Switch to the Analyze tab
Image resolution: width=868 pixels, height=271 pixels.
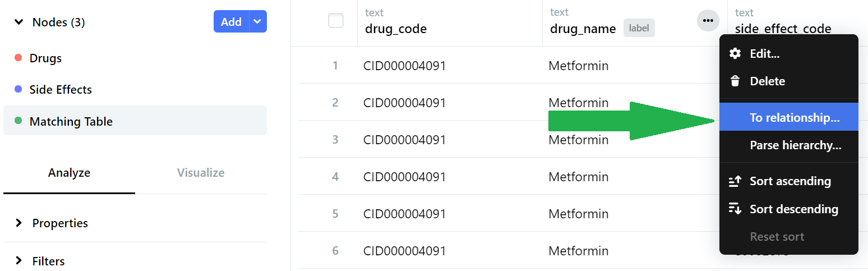tap(69, 173)
